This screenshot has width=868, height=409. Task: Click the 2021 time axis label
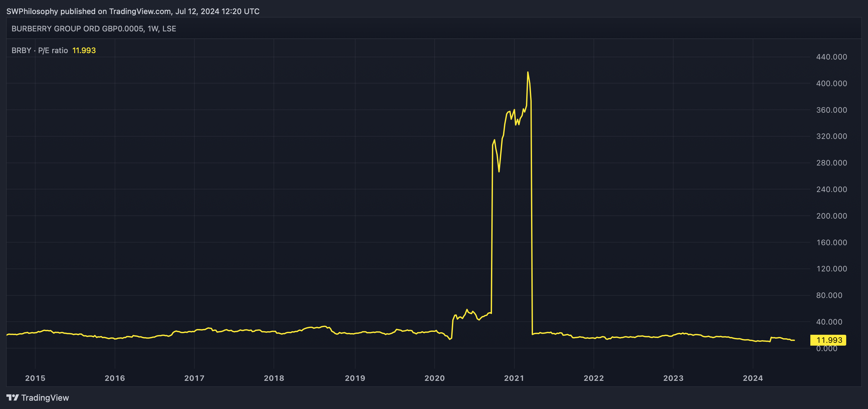point(514,378)
